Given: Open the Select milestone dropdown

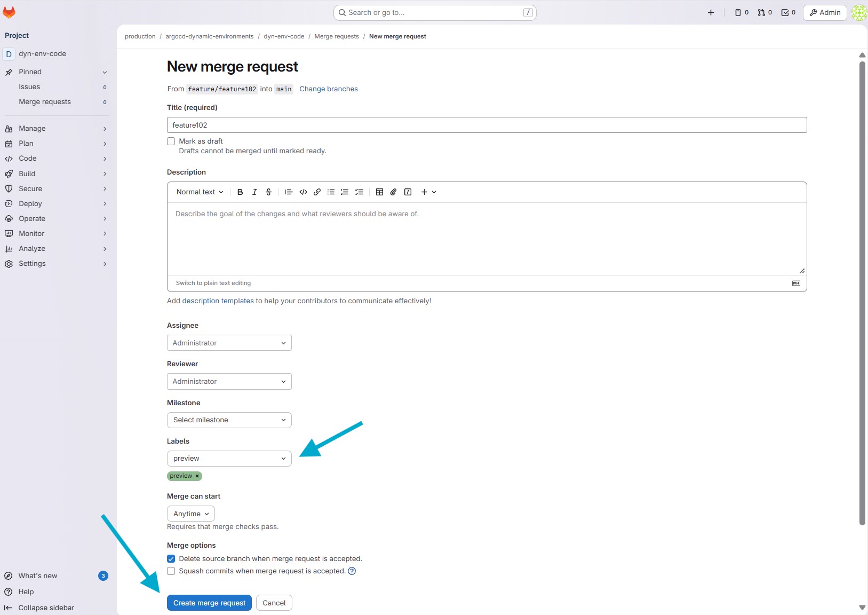Looking at the screenshot, I should click(229, 420).
